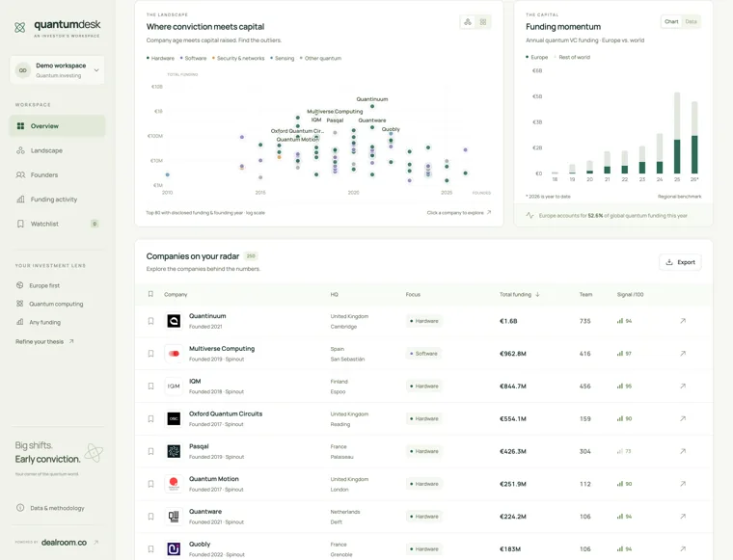
Task: Click the Multiverse Computing logo thumbnail
Action: point(174,354)
